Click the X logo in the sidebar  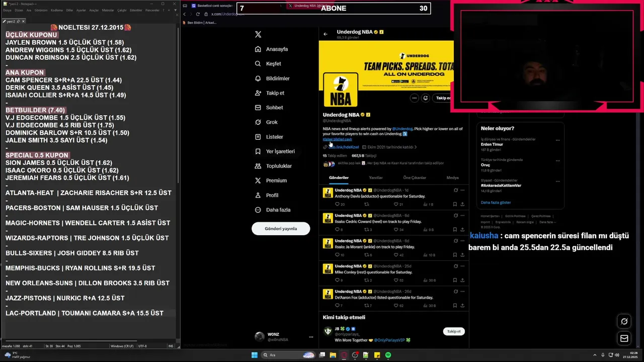pos(258,35)
